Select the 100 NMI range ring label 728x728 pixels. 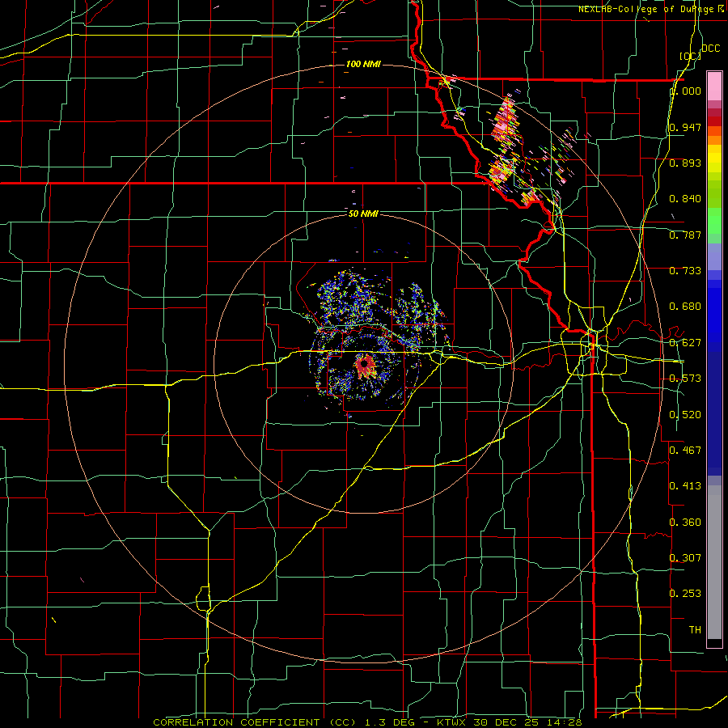click(363, 64)
